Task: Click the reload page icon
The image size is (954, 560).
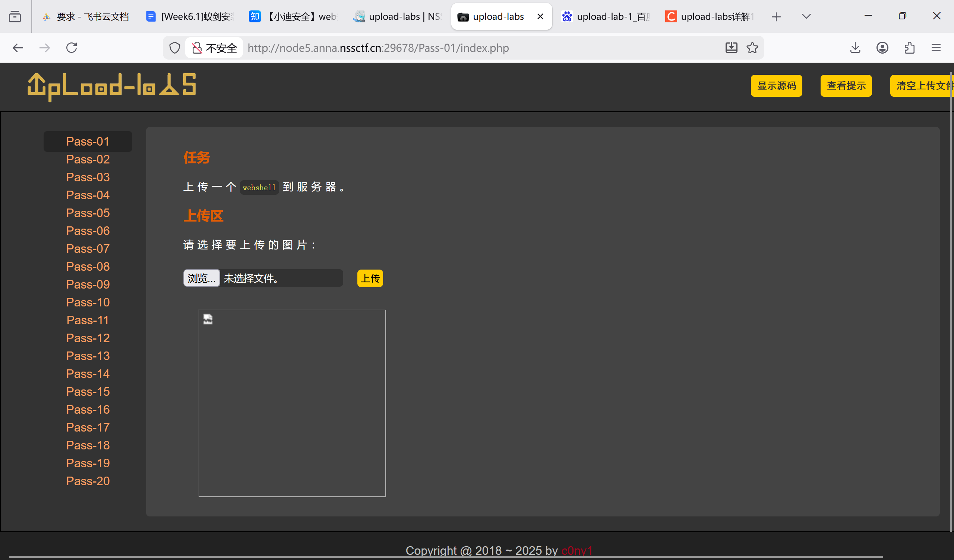Action: 72,48
